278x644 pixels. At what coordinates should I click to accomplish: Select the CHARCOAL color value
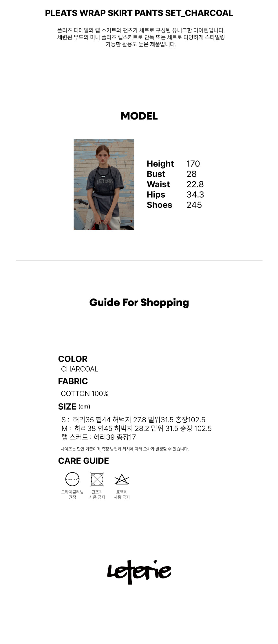coord(80,369)
